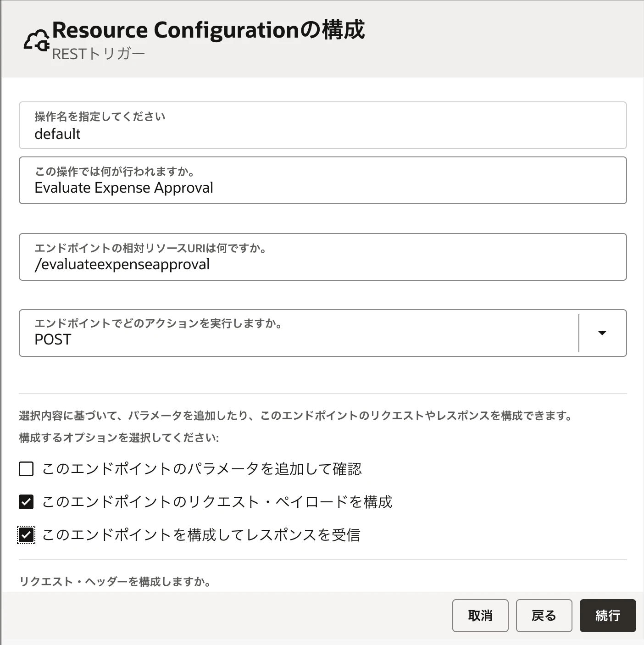Click the 構成するオプションを選択してください label
Image resolution: width=644 pixels, height=645 pixels.
(119, 438)
